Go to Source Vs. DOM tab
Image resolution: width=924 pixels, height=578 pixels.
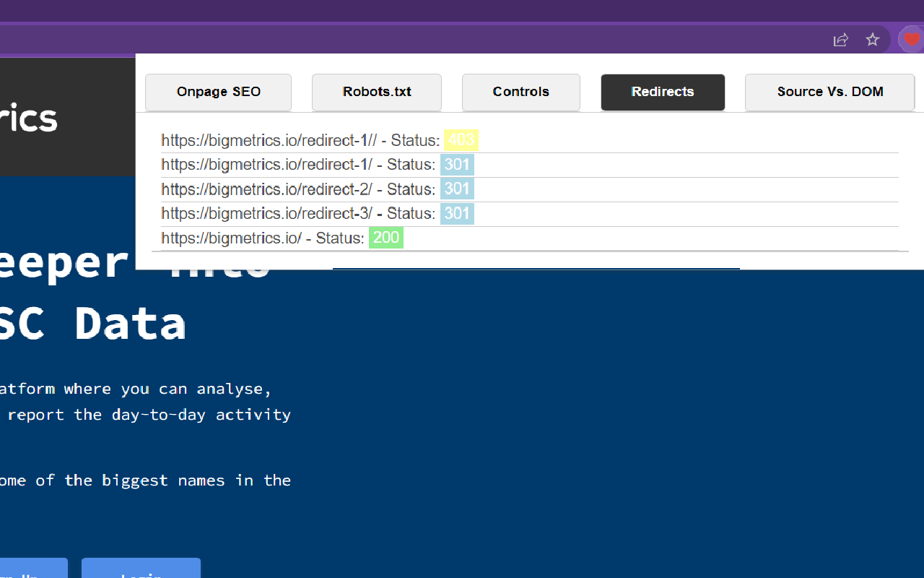pyautogui.click(x=829, y=92)
